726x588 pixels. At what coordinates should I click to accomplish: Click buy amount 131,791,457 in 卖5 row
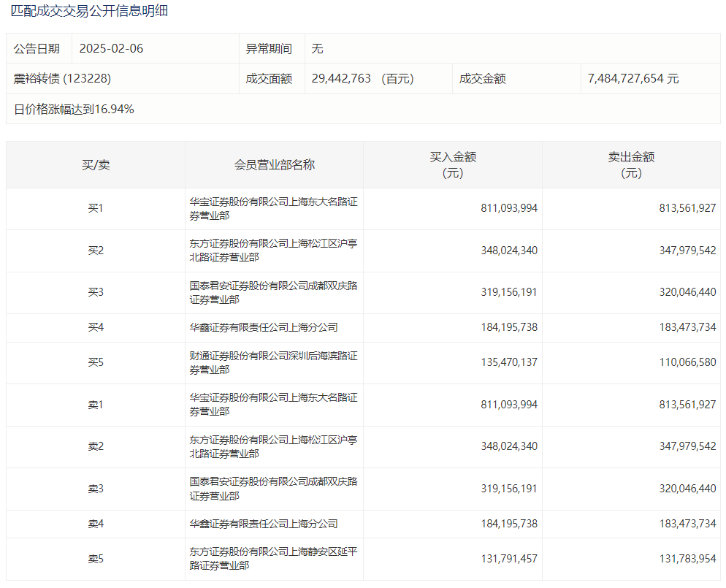pyautogui.click(x=509, y=560)
